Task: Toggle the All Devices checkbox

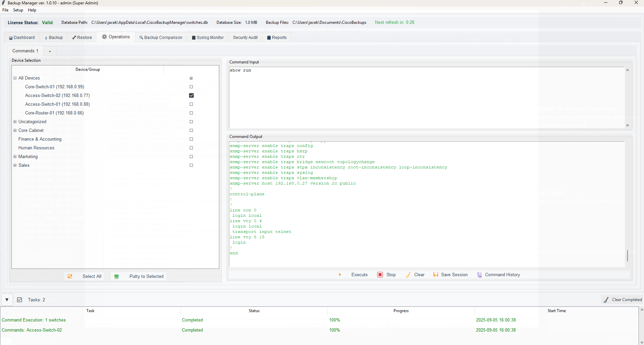Action: pos(191,78)
